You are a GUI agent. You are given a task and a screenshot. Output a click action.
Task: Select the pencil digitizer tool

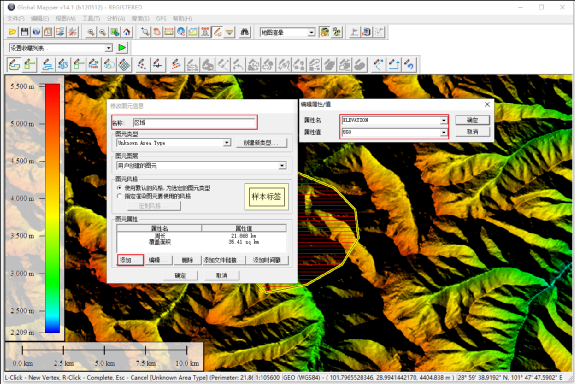[217, 32]
